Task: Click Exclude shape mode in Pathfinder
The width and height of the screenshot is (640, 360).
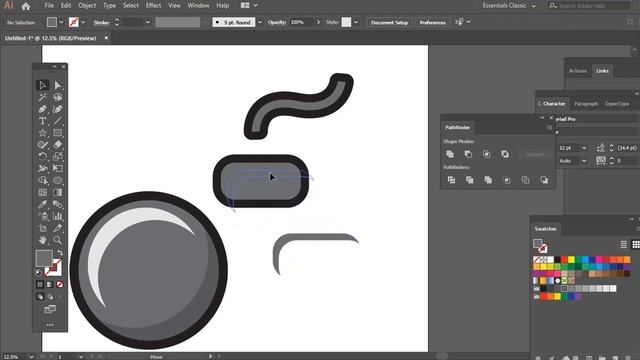Action: point(505,154)
